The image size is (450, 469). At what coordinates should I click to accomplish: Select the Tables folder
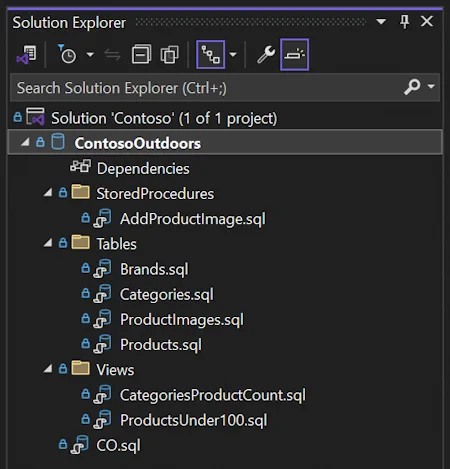click(x=116, y=244)
